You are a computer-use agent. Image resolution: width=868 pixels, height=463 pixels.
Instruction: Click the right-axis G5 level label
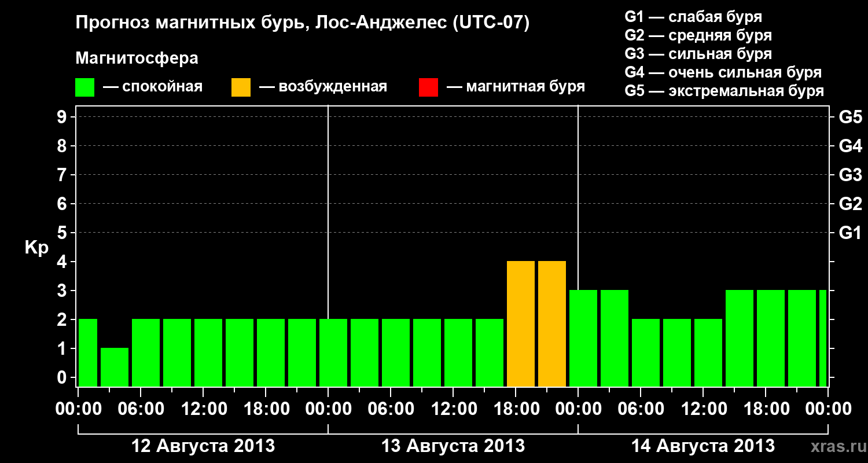851,117
